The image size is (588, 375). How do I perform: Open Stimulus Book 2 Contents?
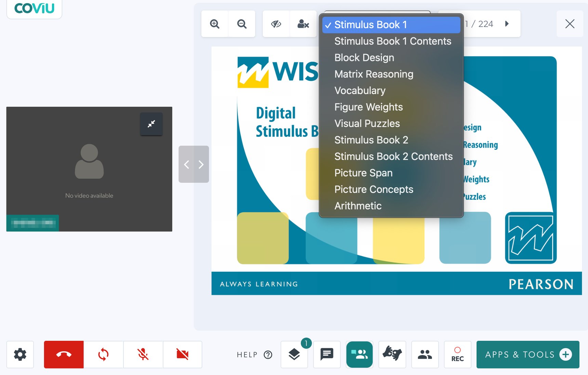(x=391, y=156)
